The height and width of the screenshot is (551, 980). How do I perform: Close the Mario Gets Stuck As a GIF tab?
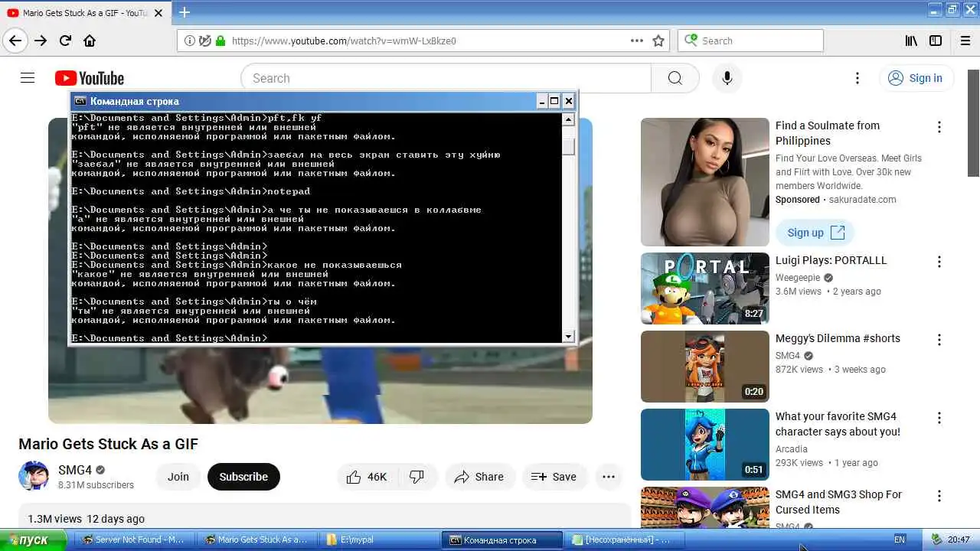158,13
